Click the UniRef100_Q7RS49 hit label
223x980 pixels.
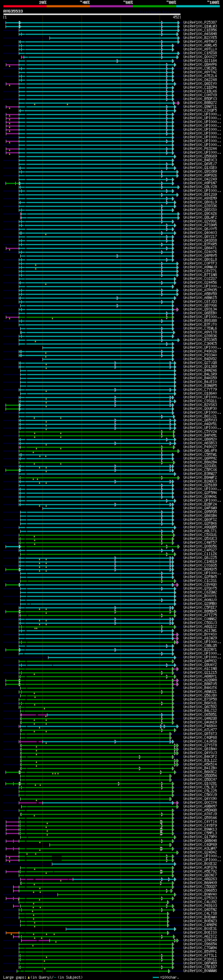point(200,940)
